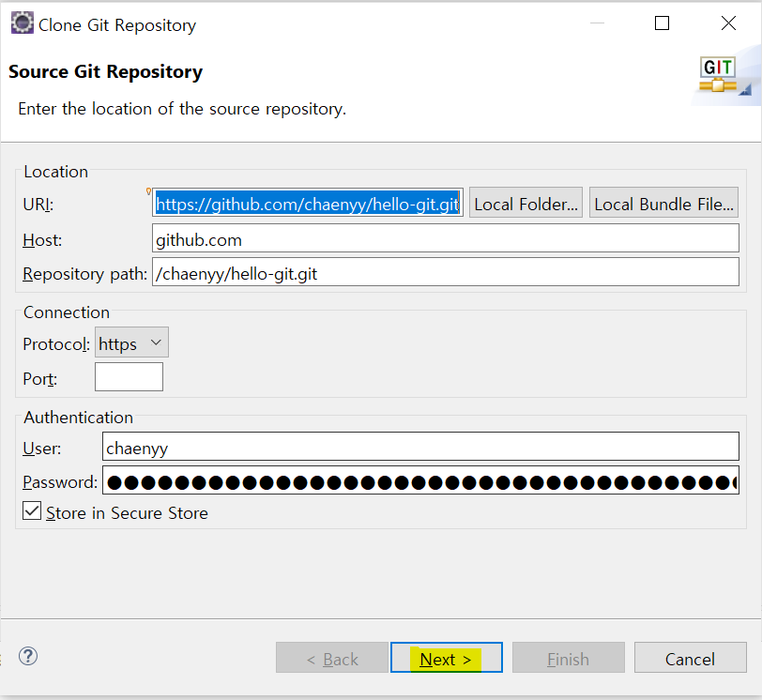762x700 pixels.
Task: Close the Clone Git Repository dialog
Action: tap(728, 23)
